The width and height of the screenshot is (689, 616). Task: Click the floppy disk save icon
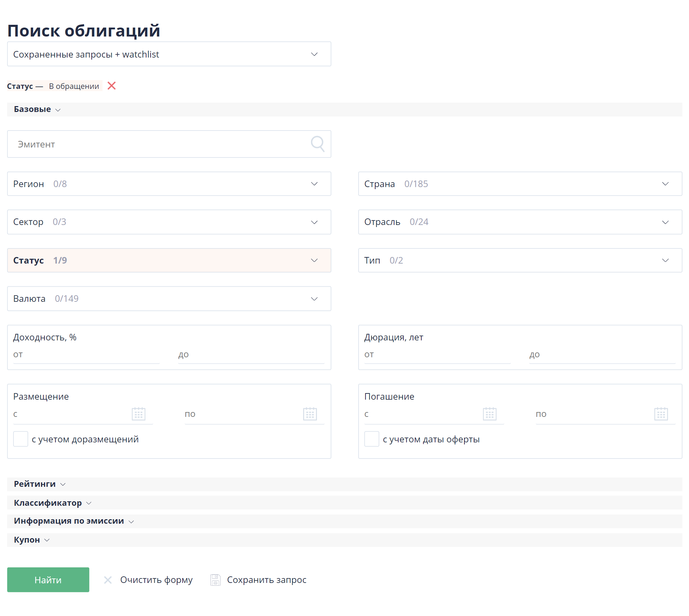coord(215,580)
